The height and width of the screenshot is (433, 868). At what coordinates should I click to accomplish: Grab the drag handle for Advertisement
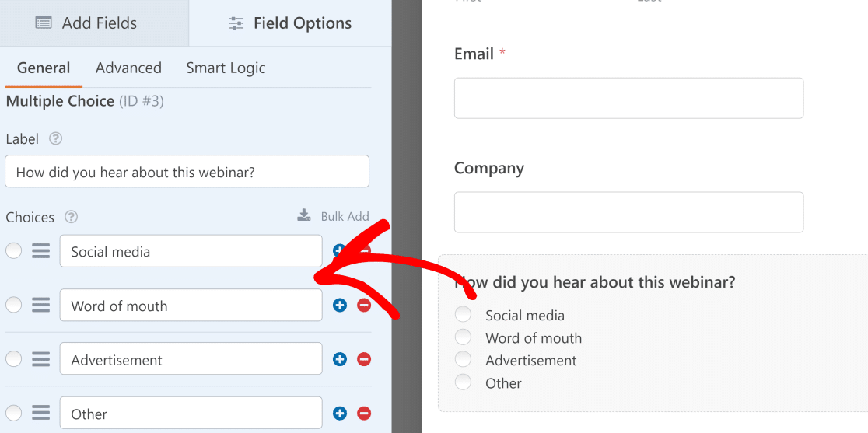pyautogui.click(x=40, y=359)
